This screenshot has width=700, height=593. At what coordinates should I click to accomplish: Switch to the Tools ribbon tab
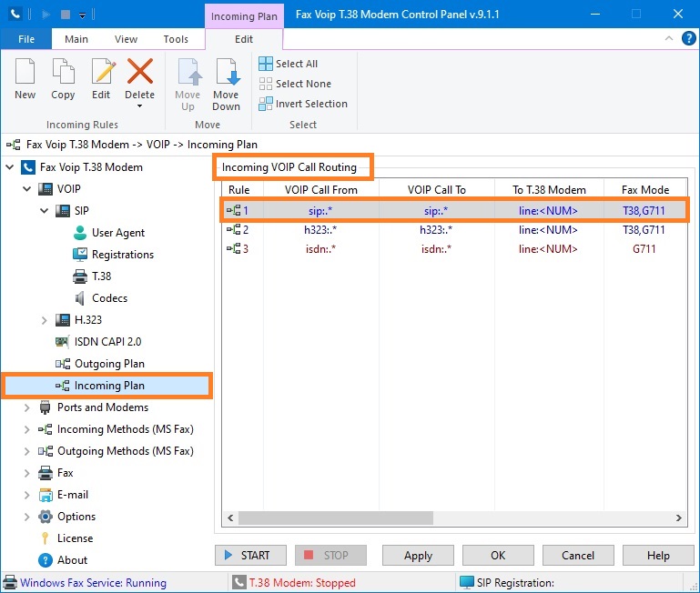coord(176,39)
